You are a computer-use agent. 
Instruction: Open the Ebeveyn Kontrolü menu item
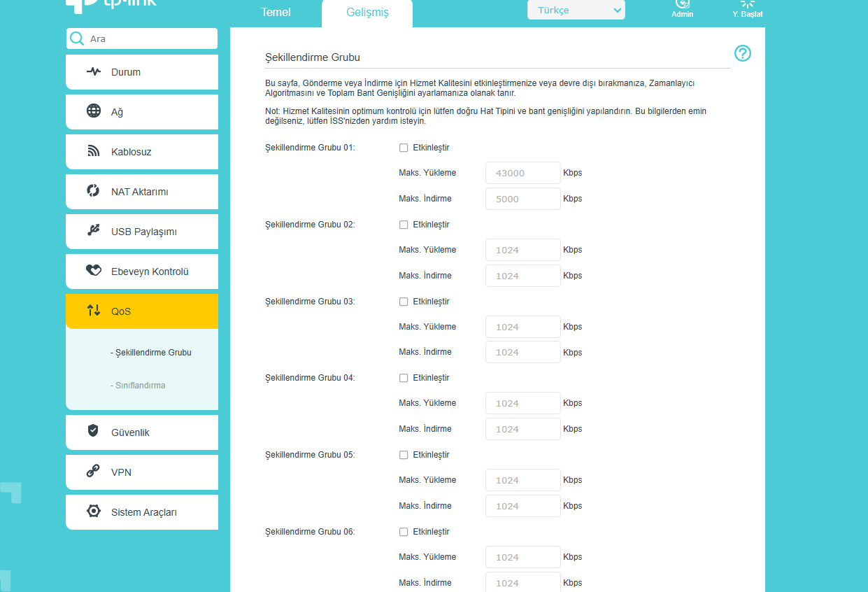pos(142,272)
